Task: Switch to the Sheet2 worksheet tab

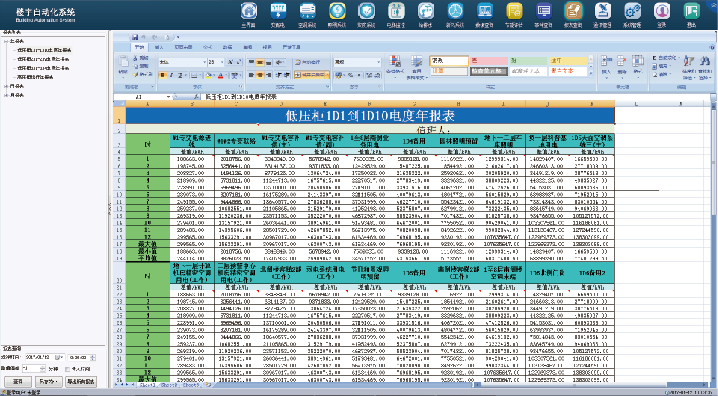Action: point(169,385)
